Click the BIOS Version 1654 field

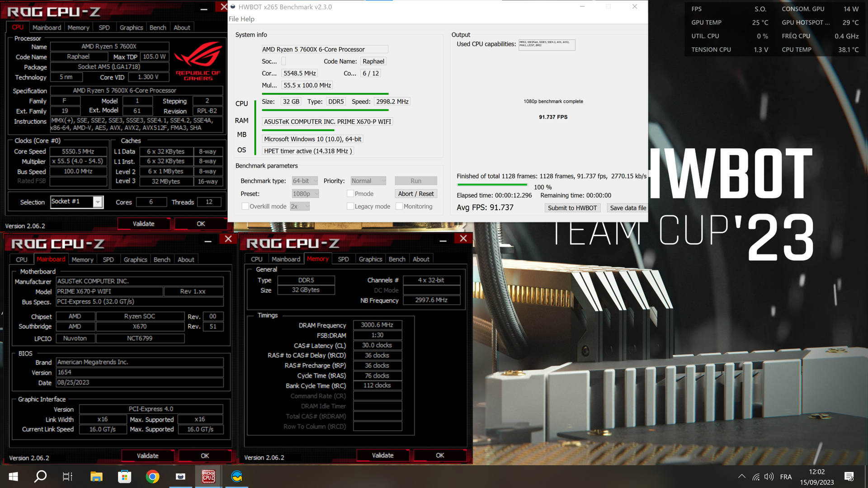[140, 372]
